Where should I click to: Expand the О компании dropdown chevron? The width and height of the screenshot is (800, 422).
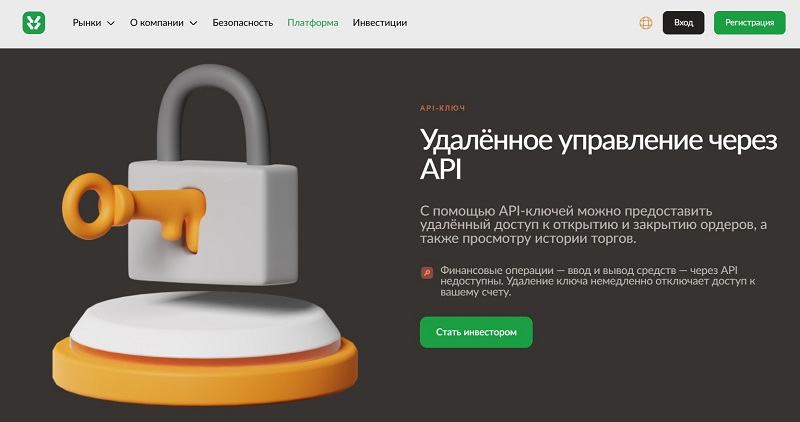193,23
